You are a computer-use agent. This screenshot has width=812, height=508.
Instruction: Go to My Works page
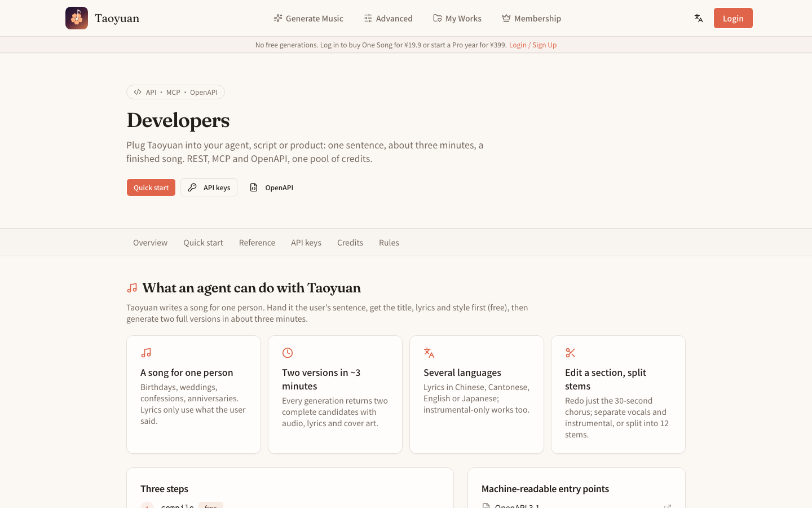click(457, 18)
